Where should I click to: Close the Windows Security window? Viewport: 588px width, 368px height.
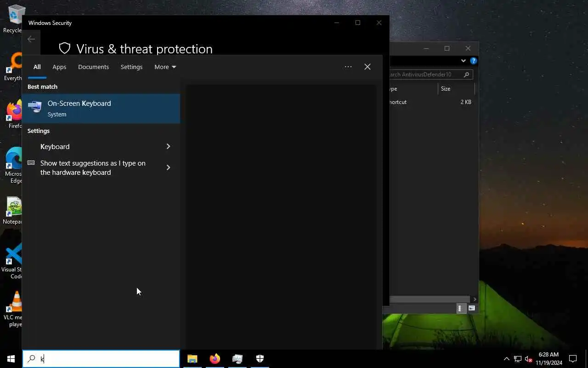click(379, 23)
